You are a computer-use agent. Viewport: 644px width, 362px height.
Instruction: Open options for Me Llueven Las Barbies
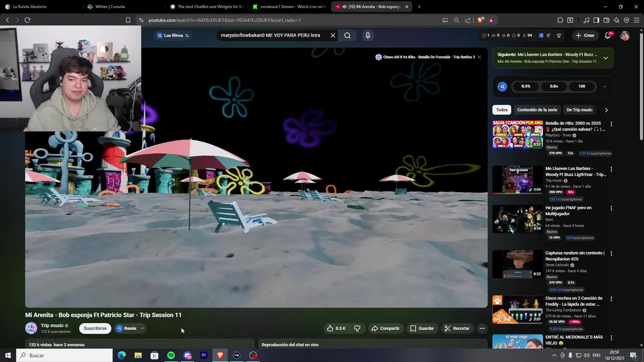[611, 169]
